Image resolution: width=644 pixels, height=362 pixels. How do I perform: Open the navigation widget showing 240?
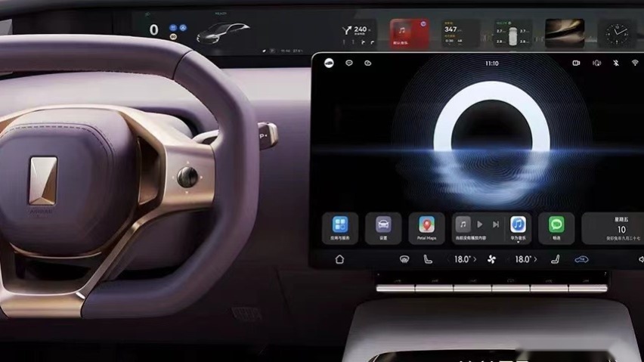(358, 34)
